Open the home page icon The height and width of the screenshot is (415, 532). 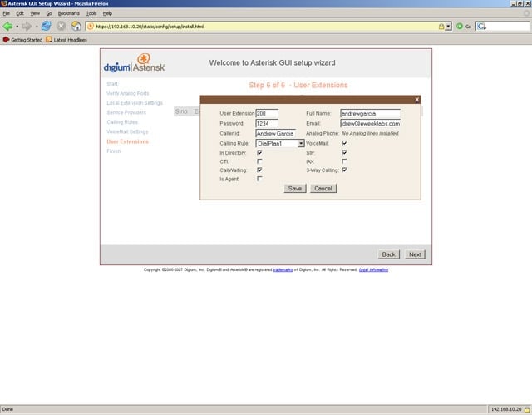76,26
